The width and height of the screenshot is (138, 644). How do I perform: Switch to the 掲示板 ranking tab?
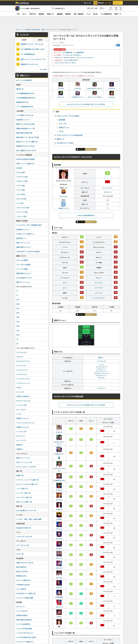[40, 40]
